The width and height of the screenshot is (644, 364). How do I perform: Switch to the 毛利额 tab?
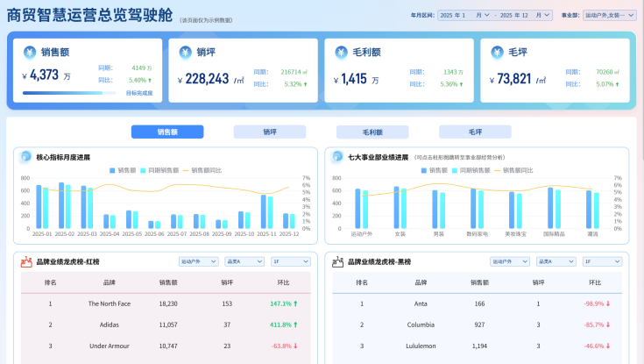[x=372, y=132]
